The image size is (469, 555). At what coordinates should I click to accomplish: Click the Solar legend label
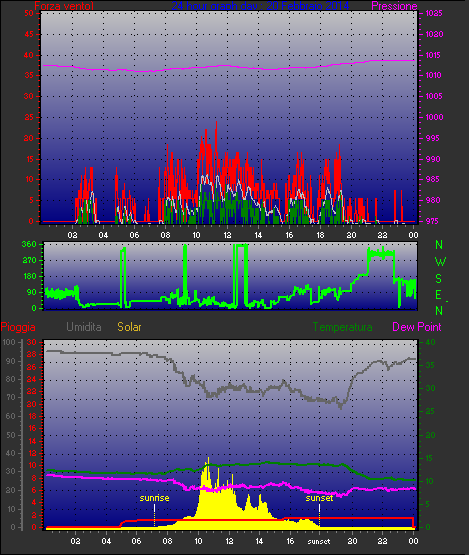(x=129, y=327)
